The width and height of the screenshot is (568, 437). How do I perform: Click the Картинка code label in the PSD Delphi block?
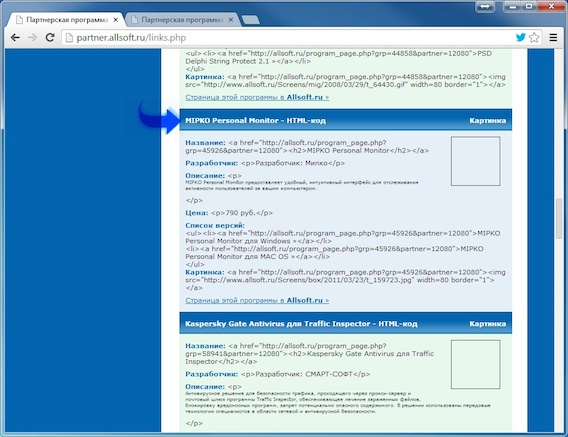click(205, 77)
